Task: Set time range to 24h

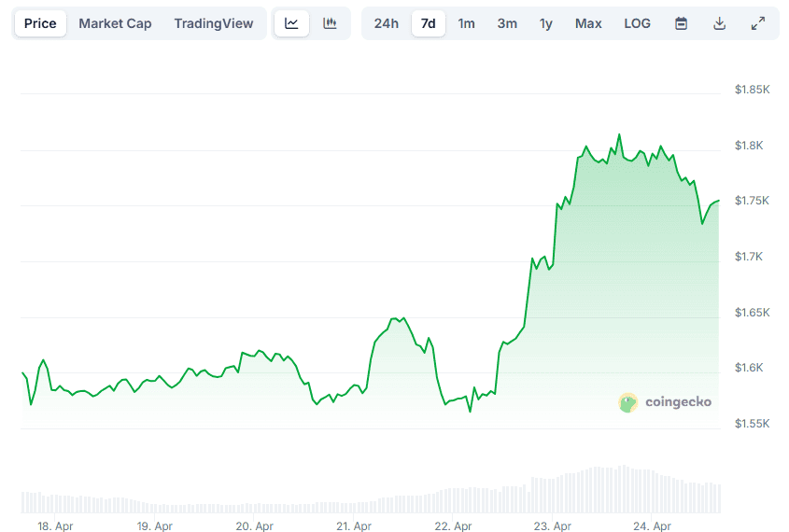Action: 386,23
